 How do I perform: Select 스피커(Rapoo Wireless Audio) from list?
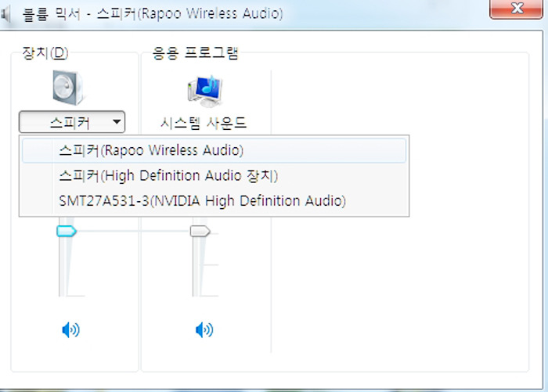coord(214,150)
